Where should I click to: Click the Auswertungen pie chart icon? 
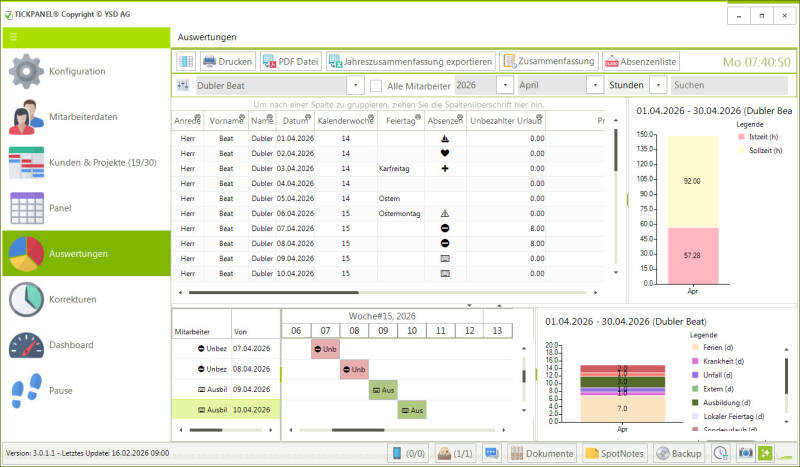26,254
